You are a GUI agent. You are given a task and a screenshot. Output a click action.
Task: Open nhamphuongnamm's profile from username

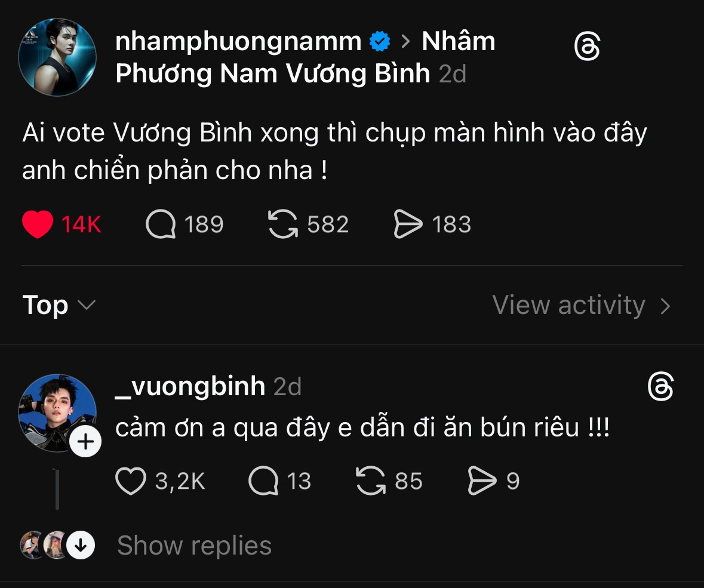click(238, 42)
